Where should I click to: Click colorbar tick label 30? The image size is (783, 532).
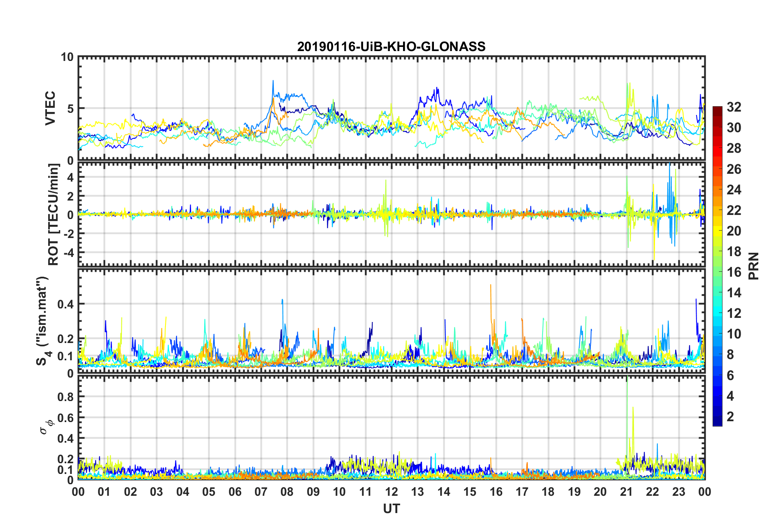click(x=734, y=128)
